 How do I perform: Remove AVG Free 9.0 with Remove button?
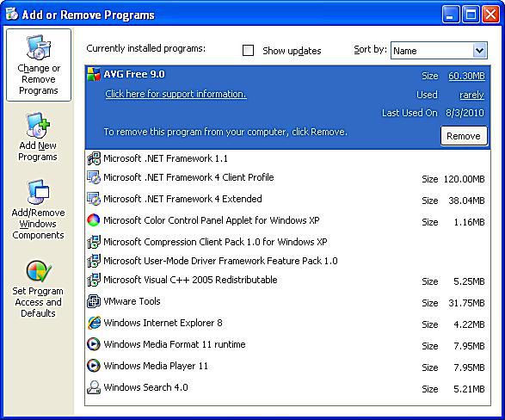pos(464,136)
